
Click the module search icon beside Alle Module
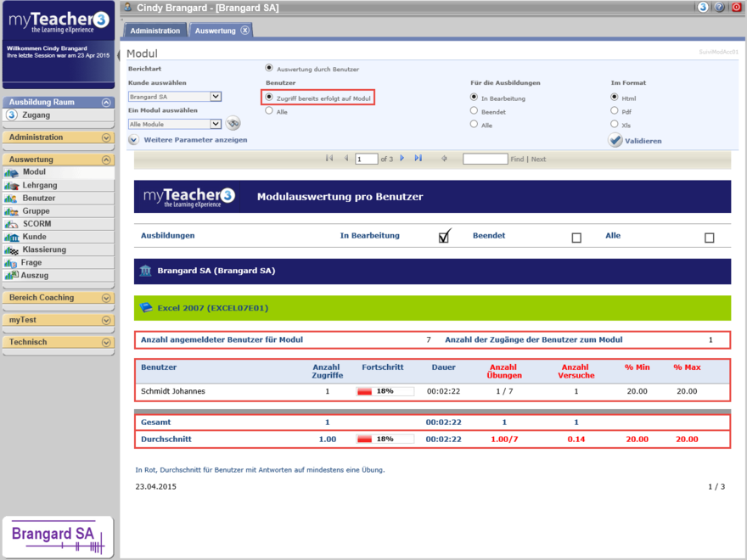coord(233,124)
